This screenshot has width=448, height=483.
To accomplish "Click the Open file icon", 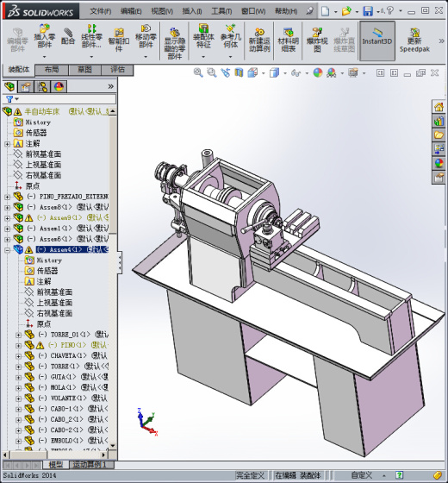I will point(346,11).
